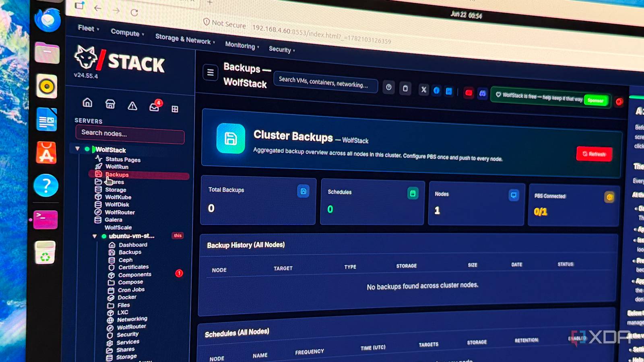Open the Storage & Network dropdown menu
The image size is (644, 362).
(x=185, y=39)
